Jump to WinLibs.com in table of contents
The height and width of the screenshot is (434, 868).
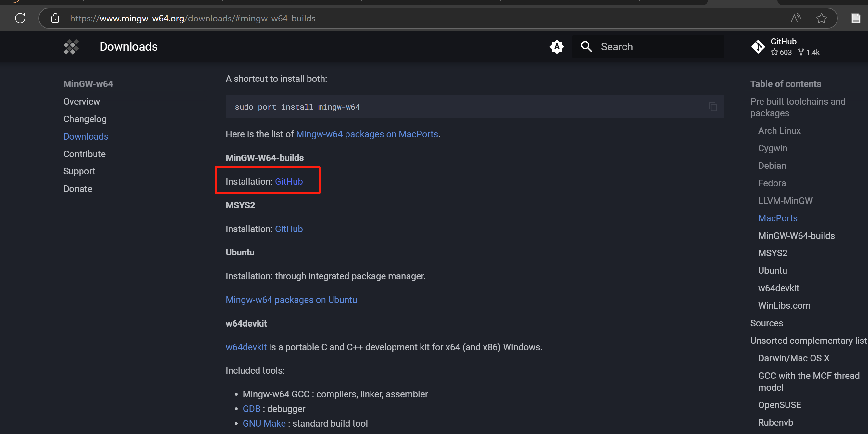pos(784,306)
